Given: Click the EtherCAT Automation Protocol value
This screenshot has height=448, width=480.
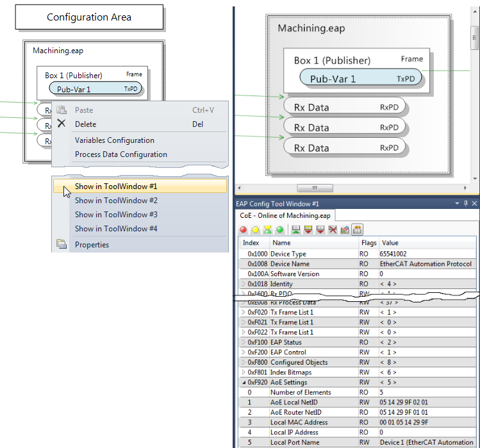Looking at the screenshot, I should coord(426,263).
